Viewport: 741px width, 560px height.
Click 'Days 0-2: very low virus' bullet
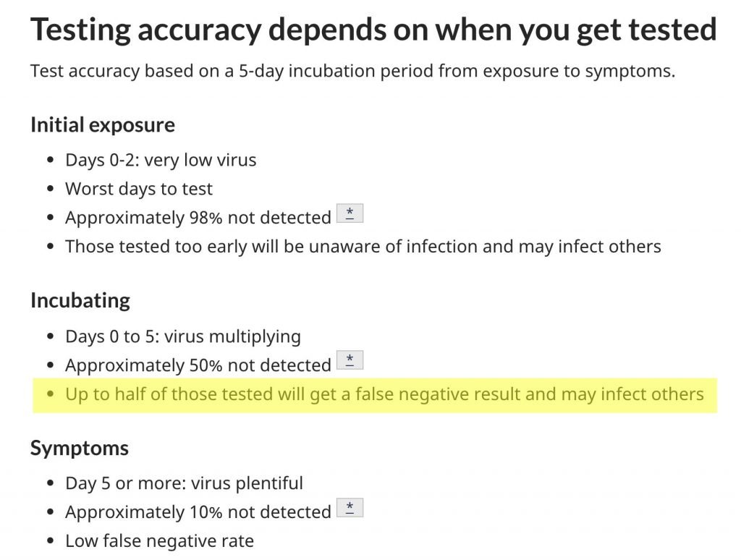(161, 160)
